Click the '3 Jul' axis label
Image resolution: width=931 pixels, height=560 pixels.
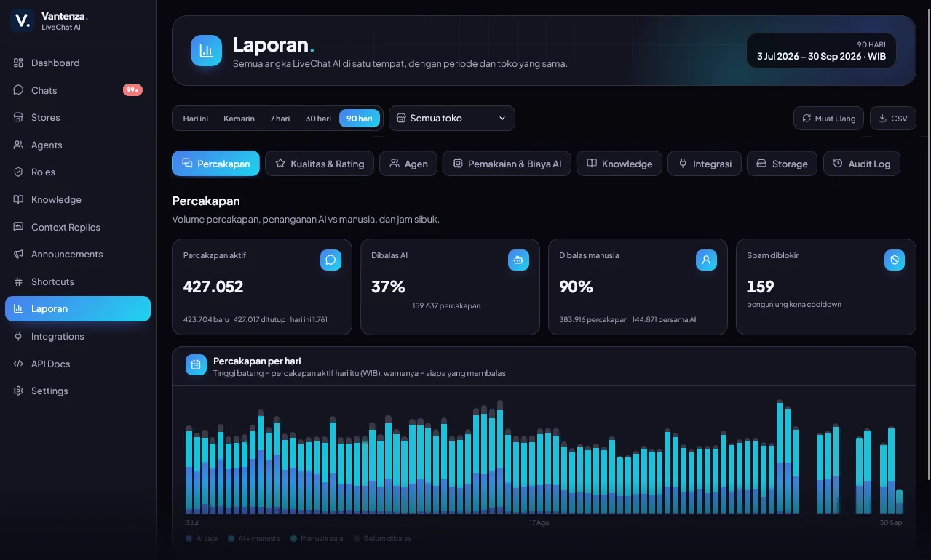pyautogui.click(x=192, y=523)
